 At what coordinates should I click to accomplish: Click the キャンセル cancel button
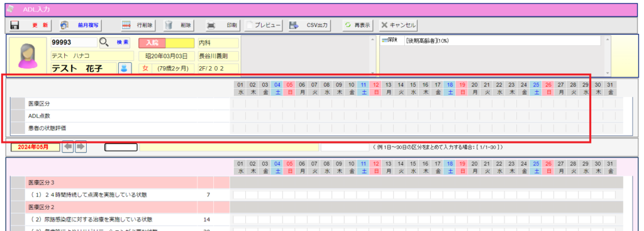(x=398, y=25)
